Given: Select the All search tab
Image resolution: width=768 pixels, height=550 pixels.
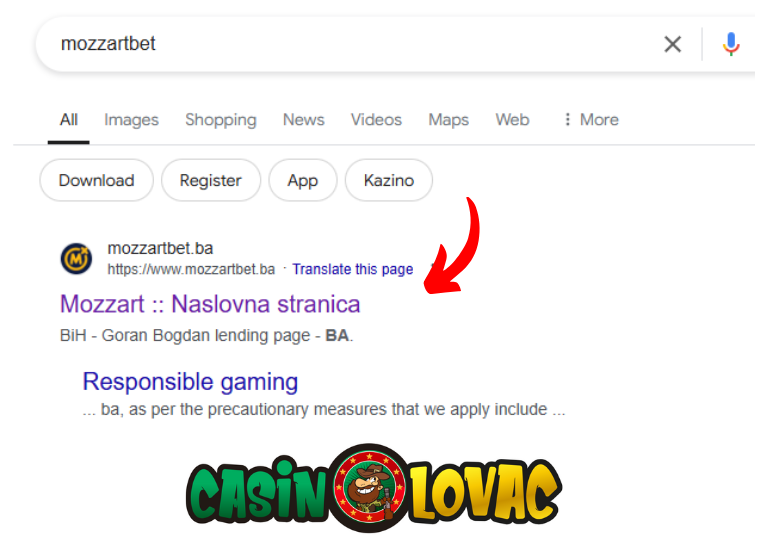Looking at the screenshot, I should point(69,120).
